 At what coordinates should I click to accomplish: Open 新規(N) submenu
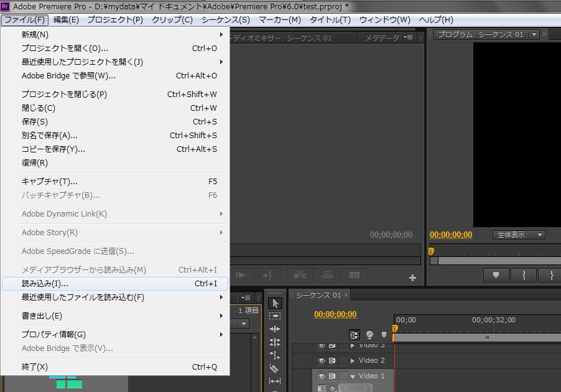(115, 35)
